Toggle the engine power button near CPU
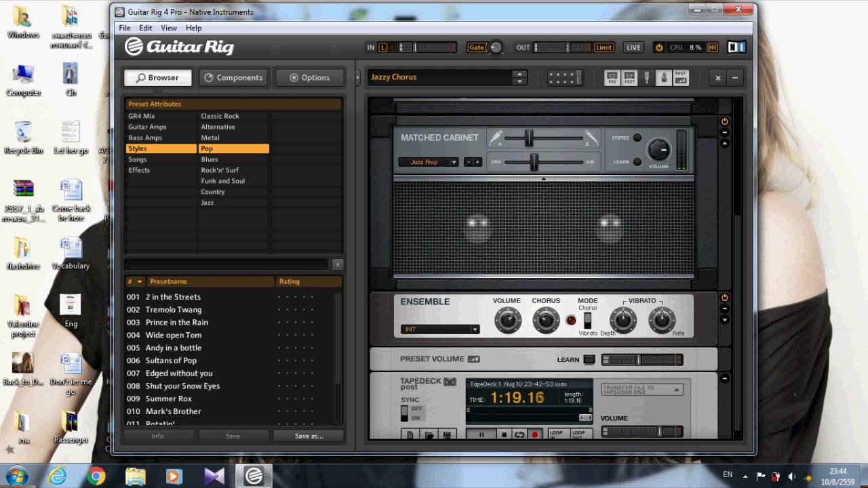 658,47
